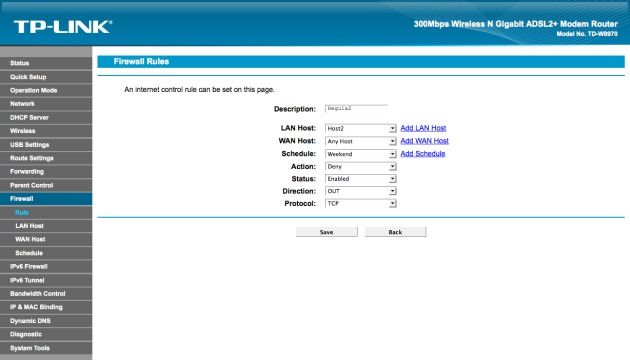
Task: Click the text 'An internet control rule can be set on this page.'
Action: click(199, 90)
